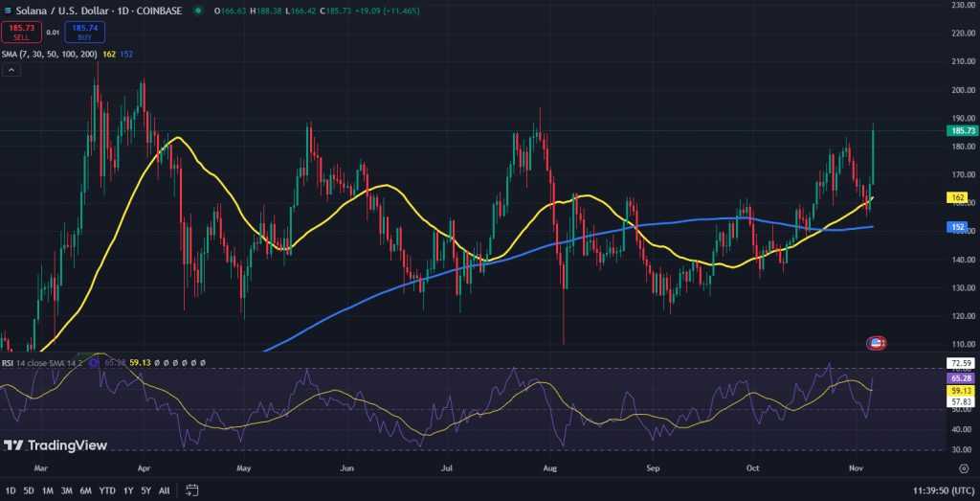Select the SMA (7, 30, 50, 100, 200) indicator legend
The image size is (980, 501).
point(50,55)
